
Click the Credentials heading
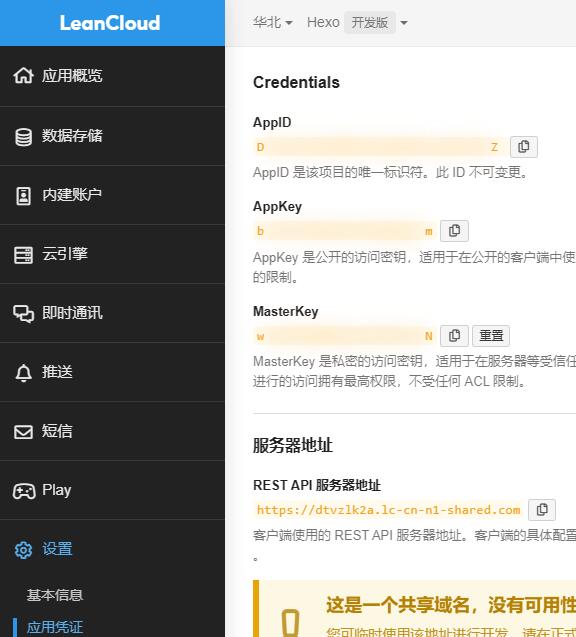(x=296, y=82)
